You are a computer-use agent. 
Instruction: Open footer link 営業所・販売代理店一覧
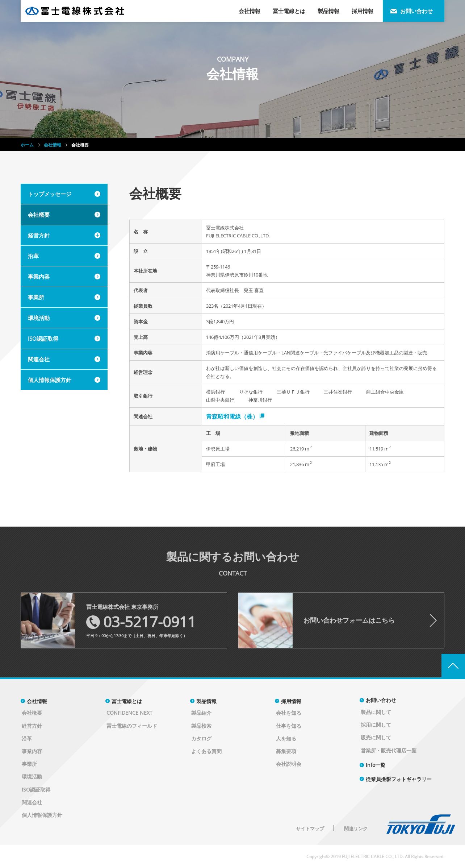click(389, 751)
